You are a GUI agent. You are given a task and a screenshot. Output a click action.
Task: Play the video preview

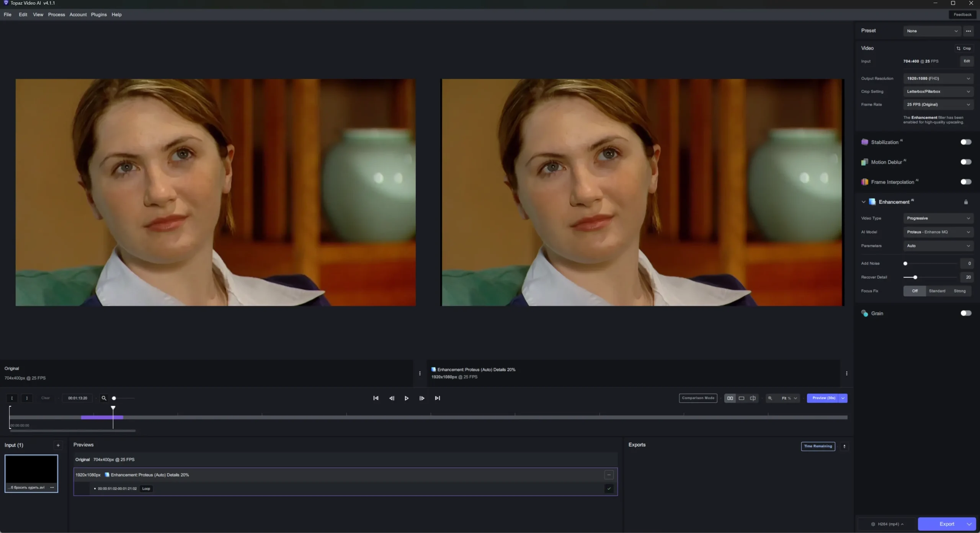click(x=406, y=398)
